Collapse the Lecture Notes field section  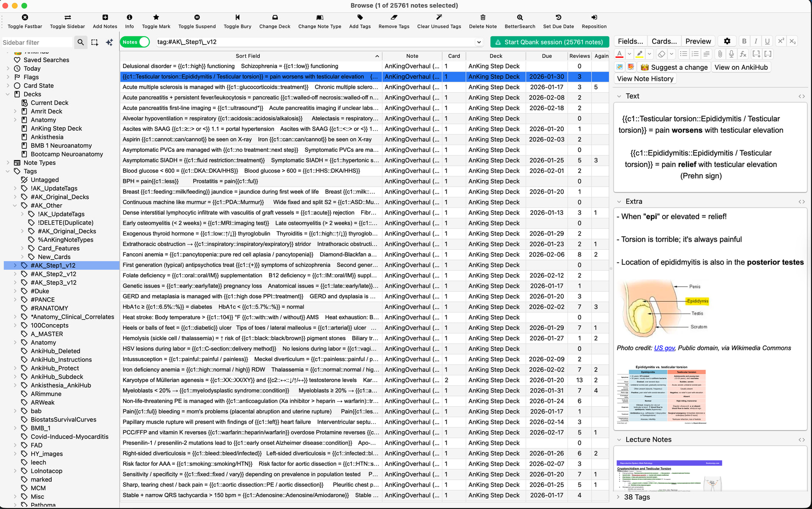coord(619,440)
